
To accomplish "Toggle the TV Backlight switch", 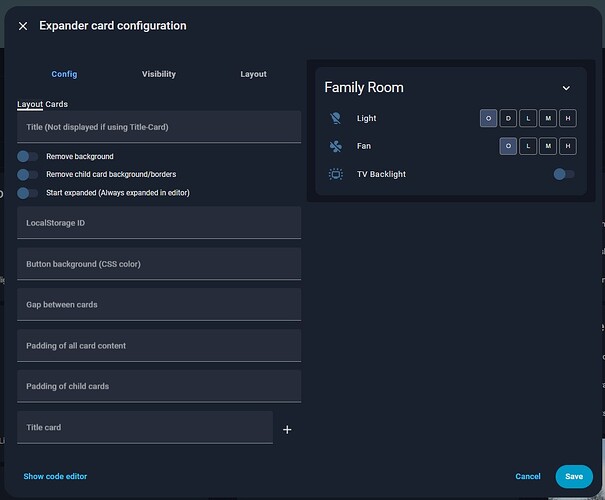I will [x=564, y=174].
